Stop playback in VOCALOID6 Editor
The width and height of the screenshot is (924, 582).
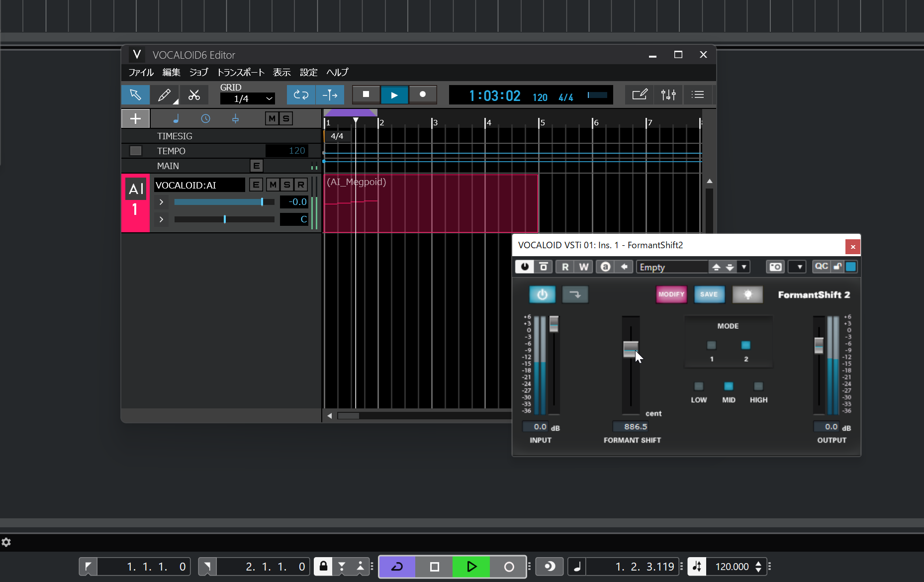pos(366,95)
